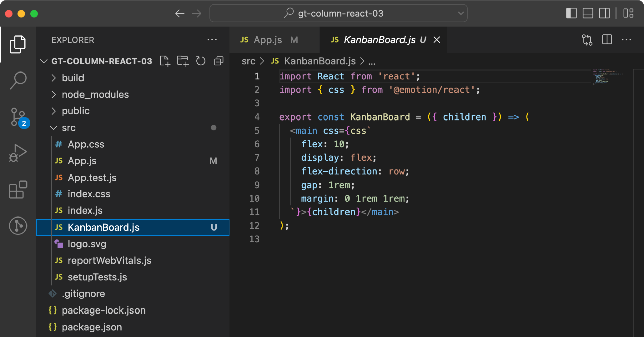Screen dimensions: 644x337
Task: Customize layout from title bar icon
Action: (x=628, y=13)
